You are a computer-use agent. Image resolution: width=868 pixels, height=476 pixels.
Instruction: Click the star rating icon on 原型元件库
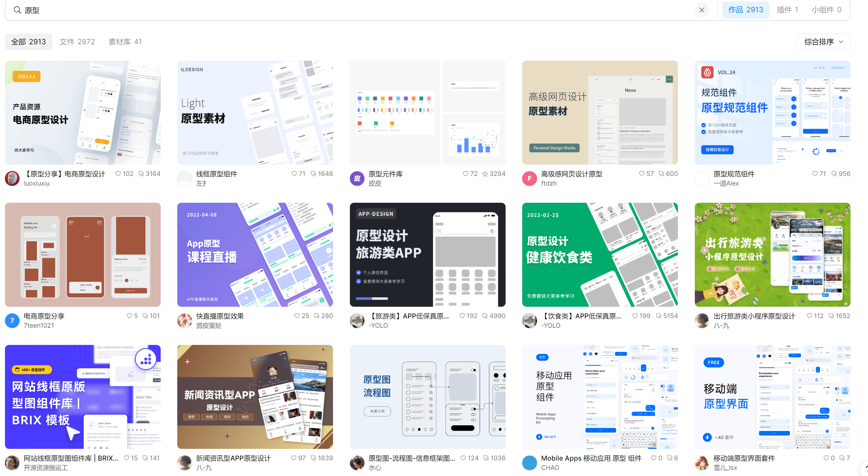click(485, 174)
